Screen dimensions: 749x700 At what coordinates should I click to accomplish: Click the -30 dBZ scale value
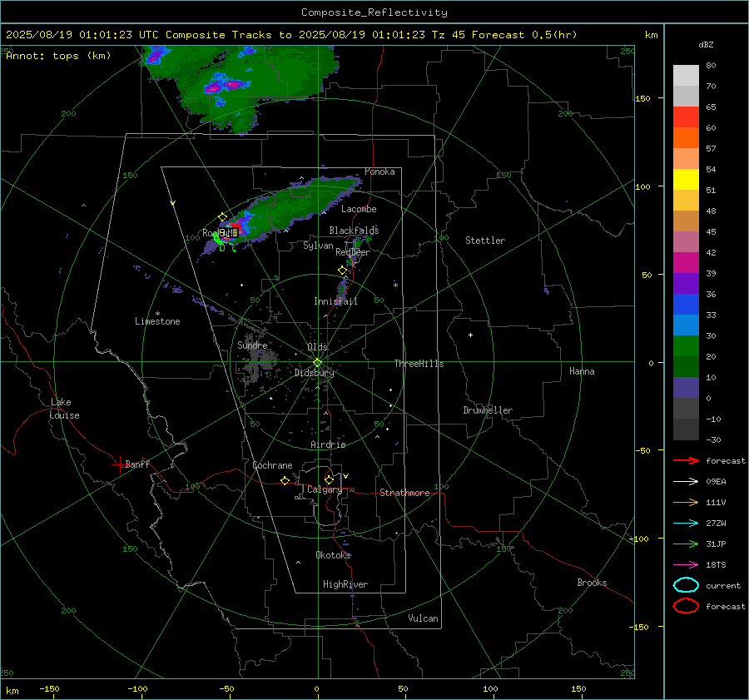tap(713, 439)
